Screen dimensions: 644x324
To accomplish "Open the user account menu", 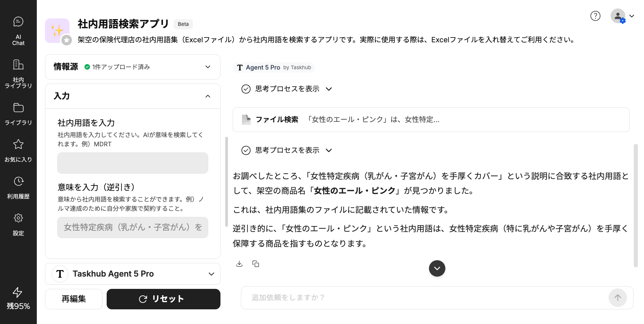I will pyautogui.click(x=622, y=16).
